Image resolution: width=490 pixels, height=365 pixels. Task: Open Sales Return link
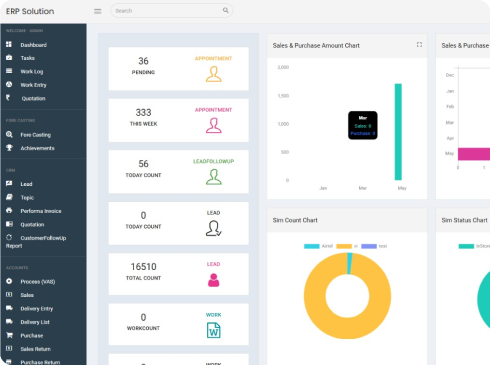[x=35, y=349]
